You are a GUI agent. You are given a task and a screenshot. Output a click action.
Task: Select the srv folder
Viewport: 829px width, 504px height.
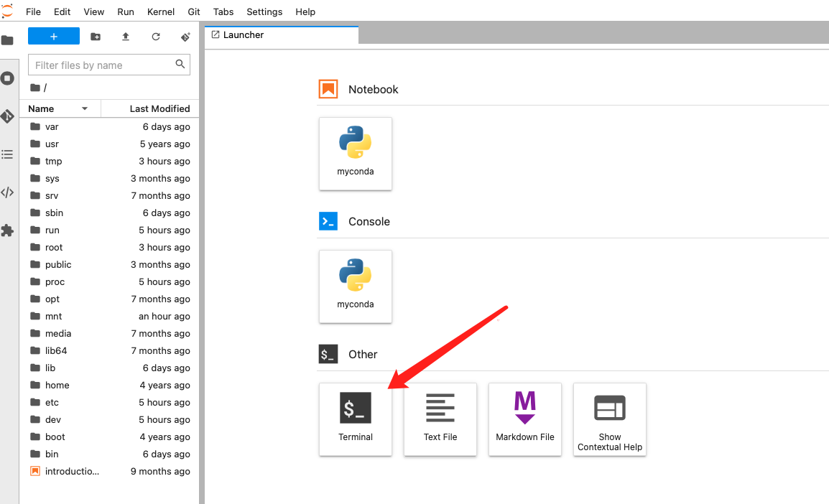tap(109, 195)
